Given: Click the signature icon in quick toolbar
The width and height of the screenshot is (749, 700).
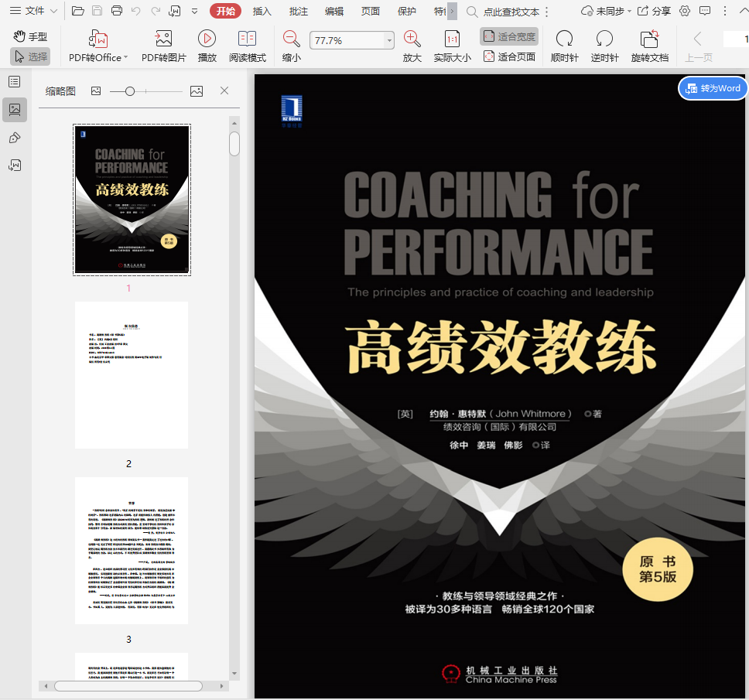Looking at the screenshot, I should point(175,11).
